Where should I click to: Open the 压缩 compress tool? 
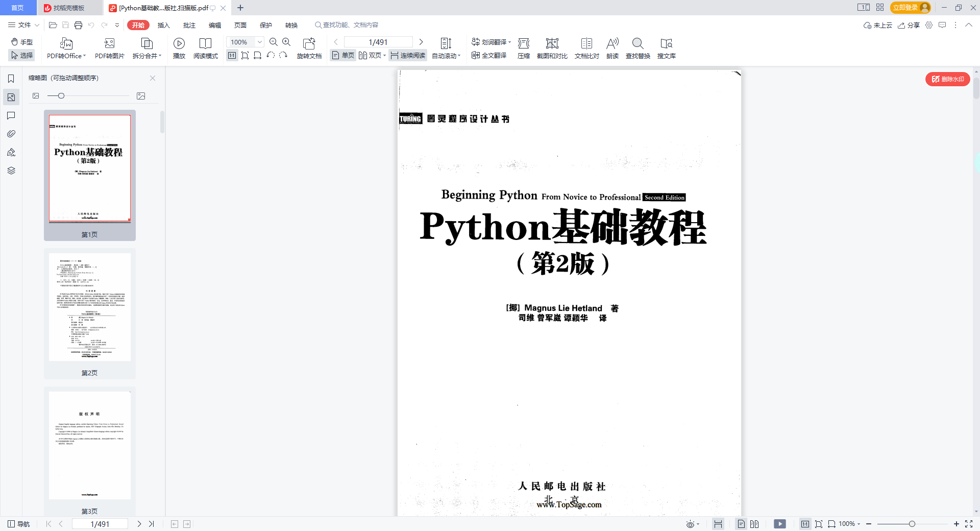[x=524, y=49]
